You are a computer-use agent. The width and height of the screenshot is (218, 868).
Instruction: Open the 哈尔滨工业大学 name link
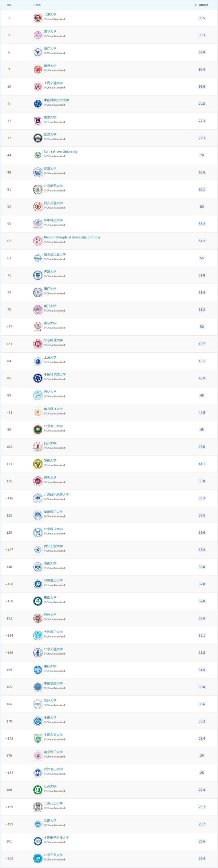click(55, 254)
